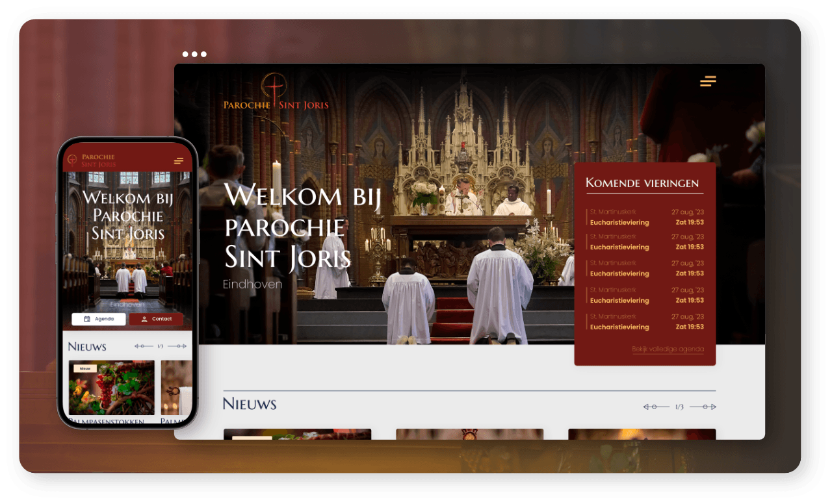Image resolution: width=832 pixels, height=504 pixels.
Task: Open the grapes news card on mobile
Action: tap(112, 388)
